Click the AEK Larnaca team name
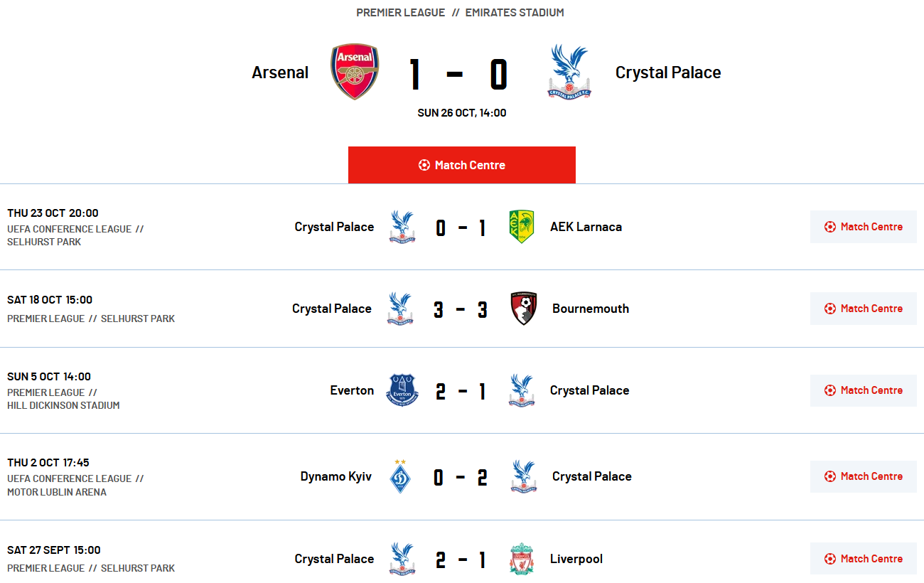 (586, 227)
